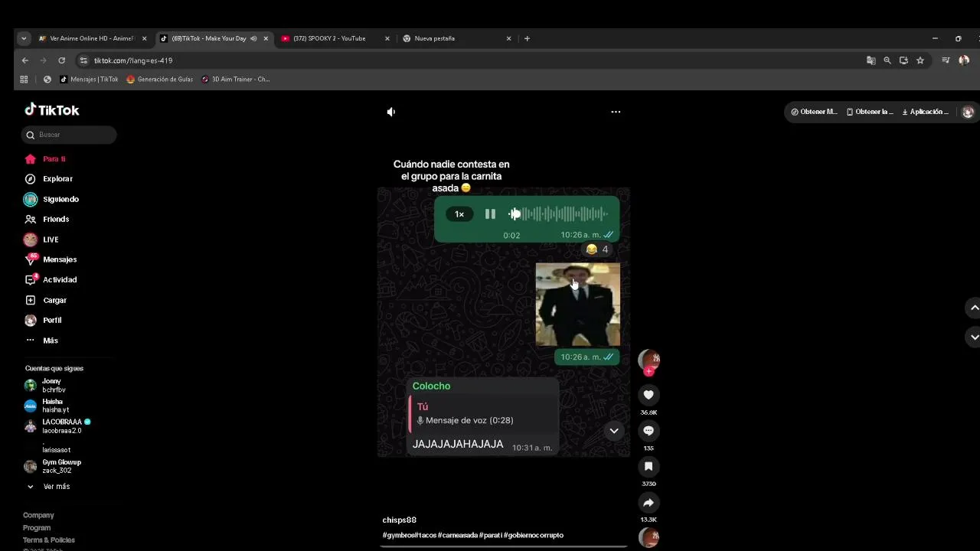
Task: Open the translate page icon
Action: click(x=871, y=60)
